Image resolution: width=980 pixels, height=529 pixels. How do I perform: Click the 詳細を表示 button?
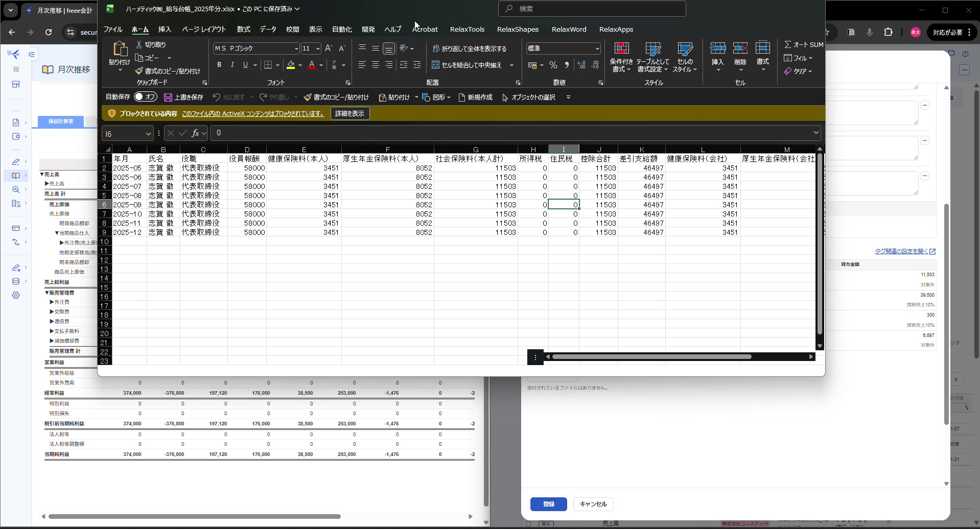350,113
